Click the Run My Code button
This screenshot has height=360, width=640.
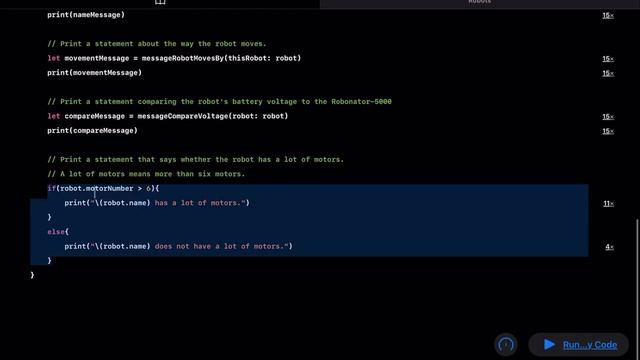tap(578, 344)
